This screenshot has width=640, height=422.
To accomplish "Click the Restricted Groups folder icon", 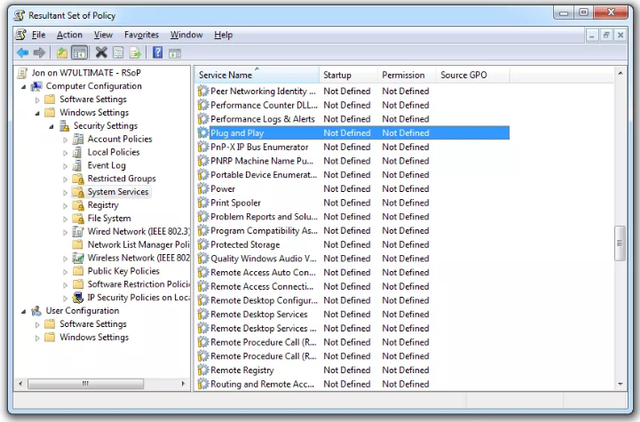I will tap(78, 178).
